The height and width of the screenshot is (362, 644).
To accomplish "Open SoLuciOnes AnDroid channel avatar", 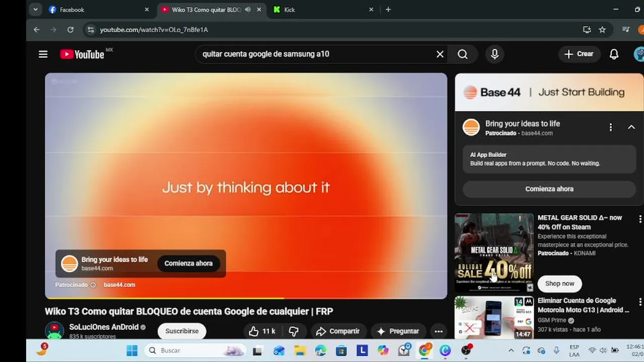I will [x=54, y=331].
